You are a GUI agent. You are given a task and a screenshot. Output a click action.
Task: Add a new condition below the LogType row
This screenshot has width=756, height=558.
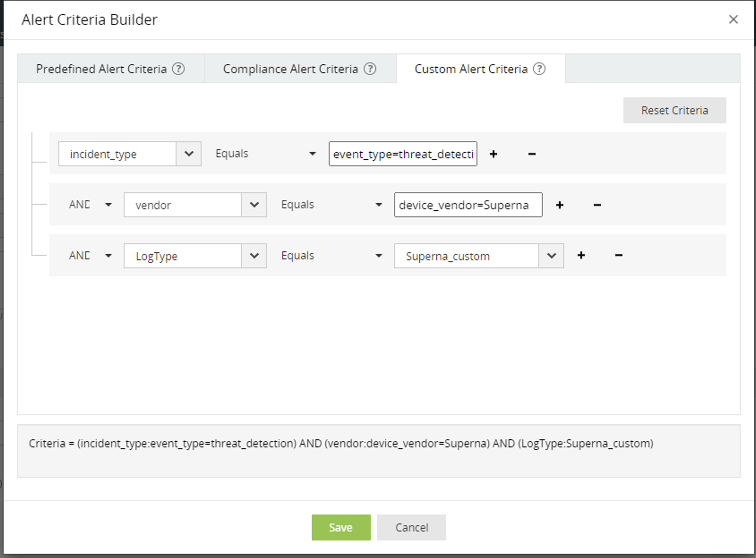click(581, 255)
